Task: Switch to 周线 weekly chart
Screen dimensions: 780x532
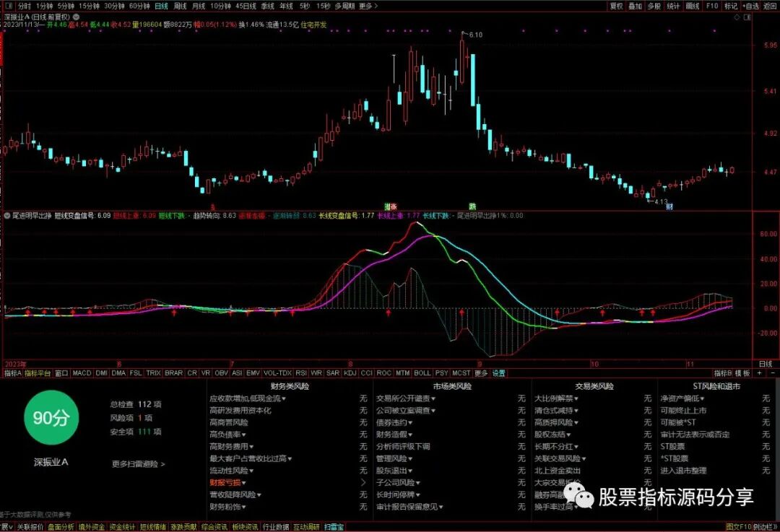Action: pyautogui.click(x=180, y=6)
